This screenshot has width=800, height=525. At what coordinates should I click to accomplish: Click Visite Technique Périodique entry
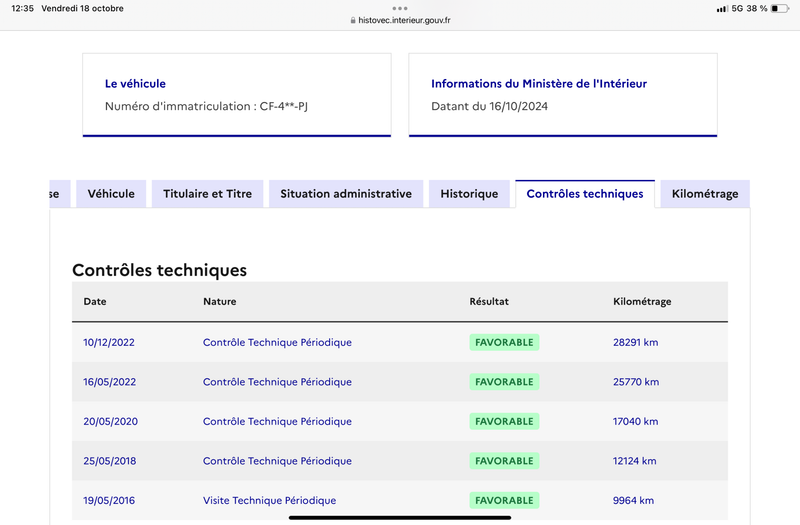point(269,501)
